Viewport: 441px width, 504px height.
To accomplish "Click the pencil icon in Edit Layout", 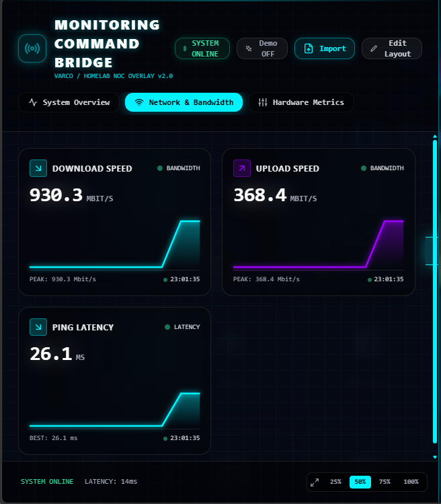I will point(374,48).
